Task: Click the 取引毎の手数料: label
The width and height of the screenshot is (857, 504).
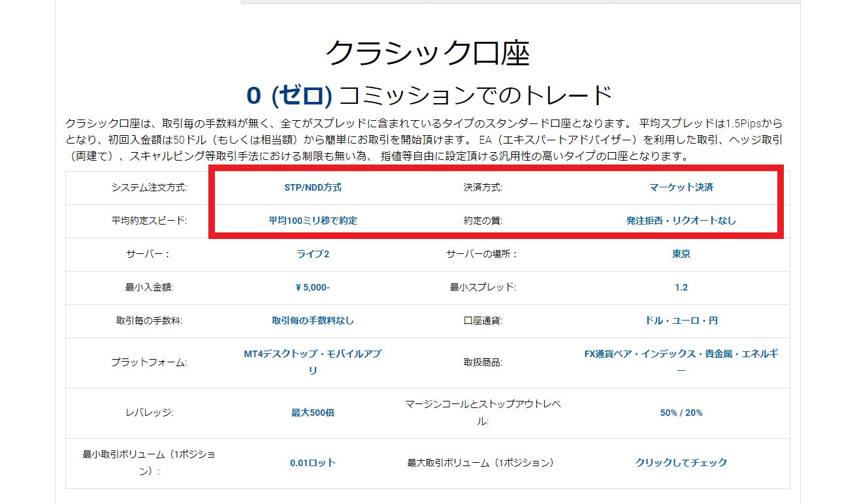Action: pos(149,321)
